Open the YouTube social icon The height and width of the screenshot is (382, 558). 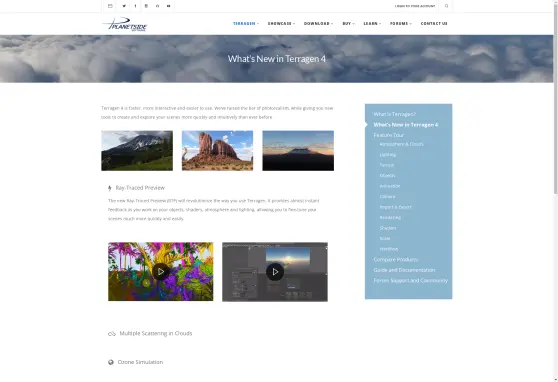pos(169,6)
